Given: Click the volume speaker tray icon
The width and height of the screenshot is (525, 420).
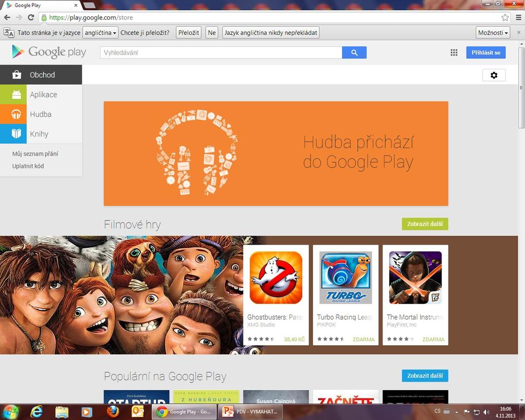Looking at the screenshot, I should 486,412.
